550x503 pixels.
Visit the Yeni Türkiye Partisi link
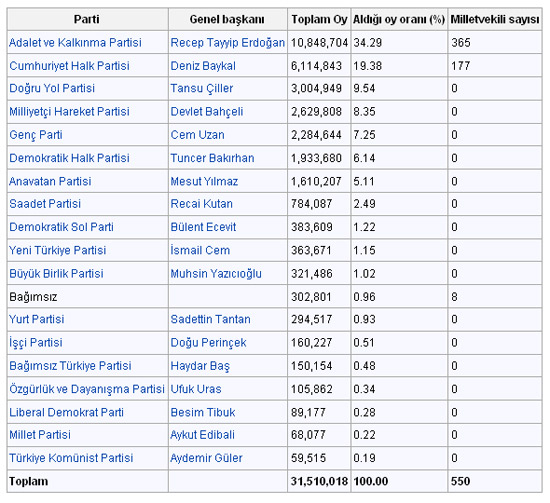tap(58, 250)
